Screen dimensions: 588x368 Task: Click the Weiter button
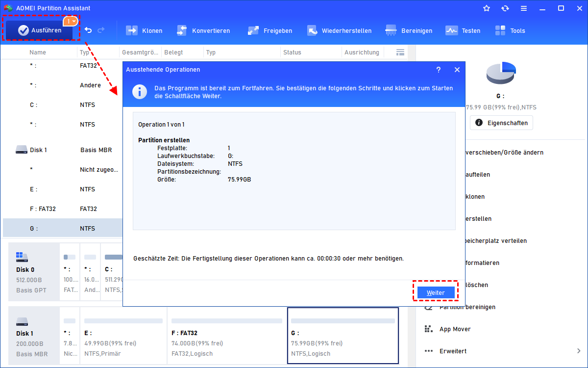(x=436, y=292)
